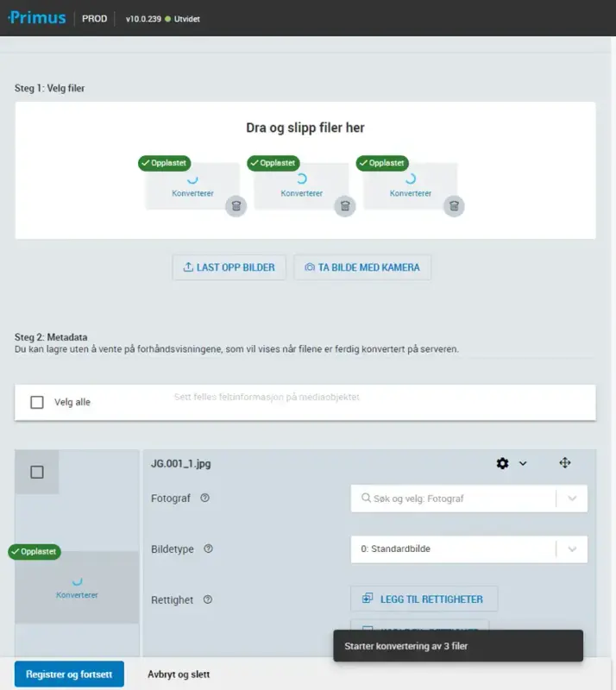The width and height of the screenshot is (616, 690).
Task: Click the Primus logo
Action: click(x=37, y=17)
